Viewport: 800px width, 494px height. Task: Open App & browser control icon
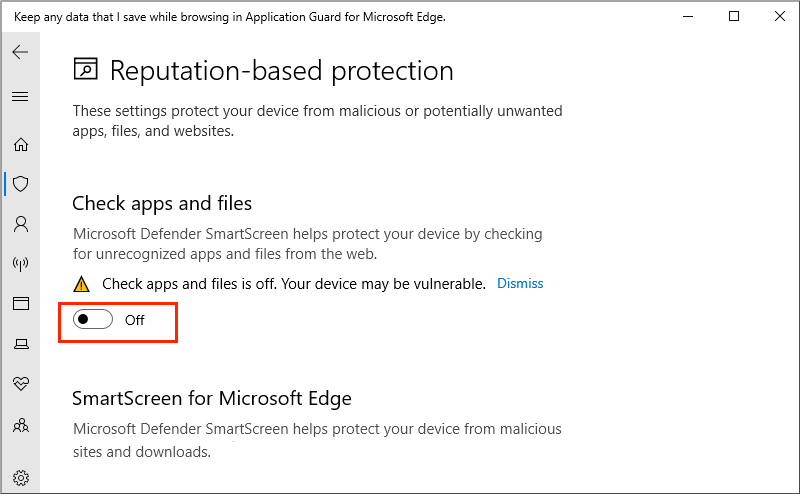pos(20,304)
